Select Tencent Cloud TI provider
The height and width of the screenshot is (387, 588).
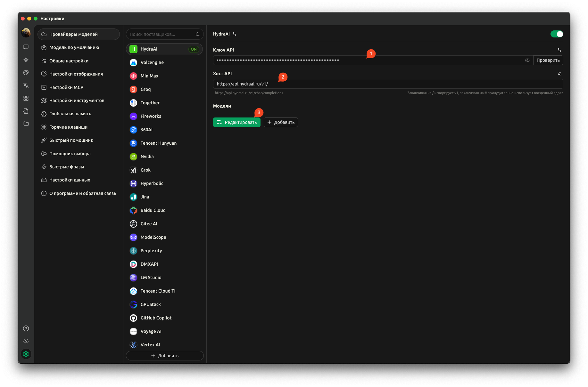(164, 291)
